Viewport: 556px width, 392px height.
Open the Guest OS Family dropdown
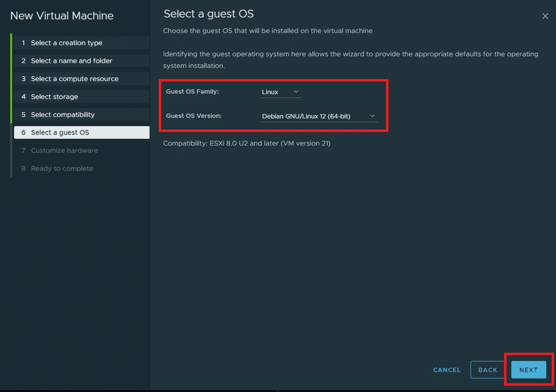pos(280,92)
